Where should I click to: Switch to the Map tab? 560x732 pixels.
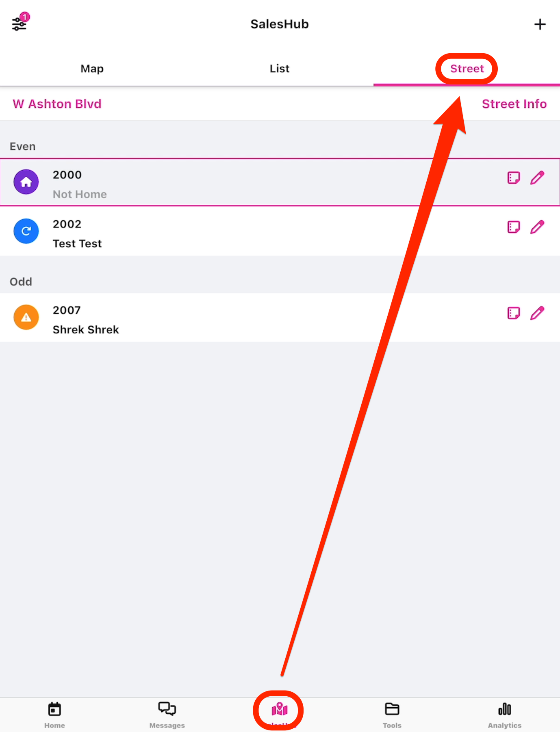[92, 69]
